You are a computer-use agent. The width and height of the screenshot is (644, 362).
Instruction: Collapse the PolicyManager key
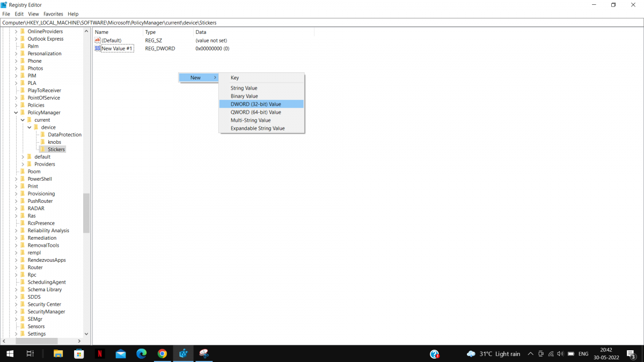16,112
